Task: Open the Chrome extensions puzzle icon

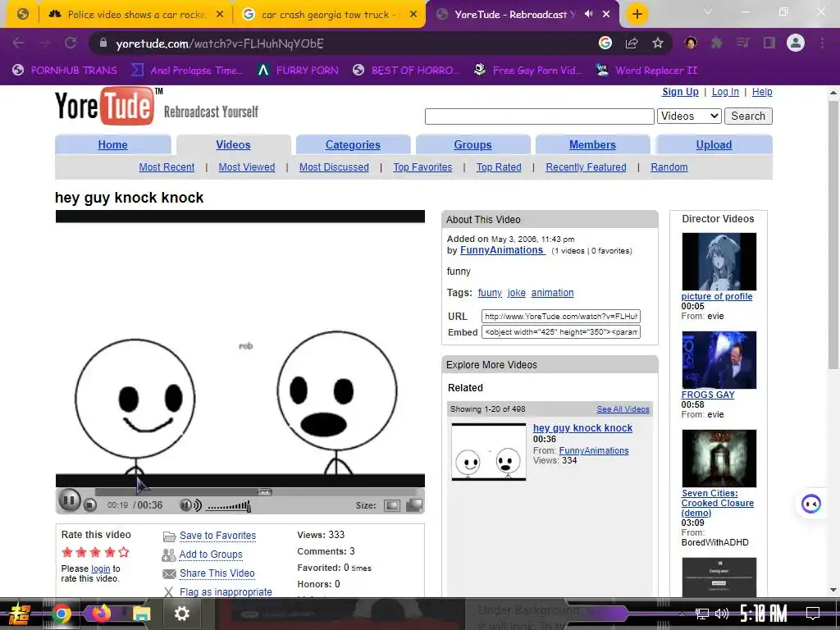Action: click(717, 43)
